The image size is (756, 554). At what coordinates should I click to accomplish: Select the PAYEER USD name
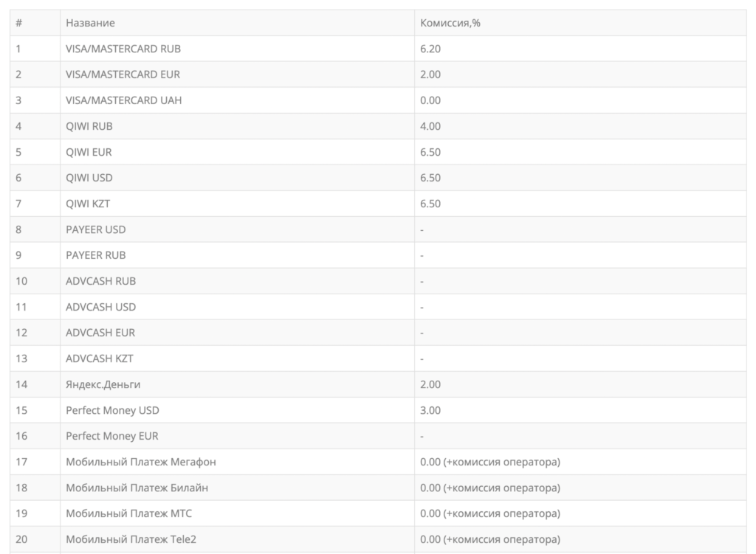coord(95,229)
